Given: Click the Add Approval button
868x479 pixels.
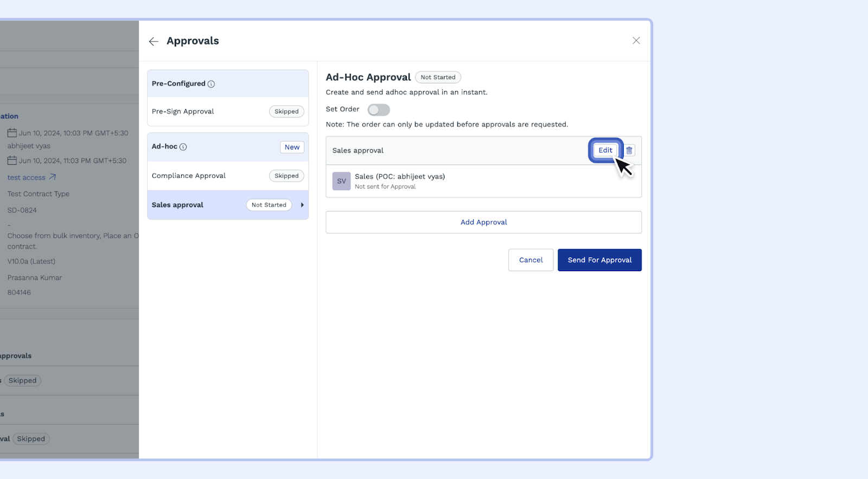Looking at the screenshot, I should (483, 222).
